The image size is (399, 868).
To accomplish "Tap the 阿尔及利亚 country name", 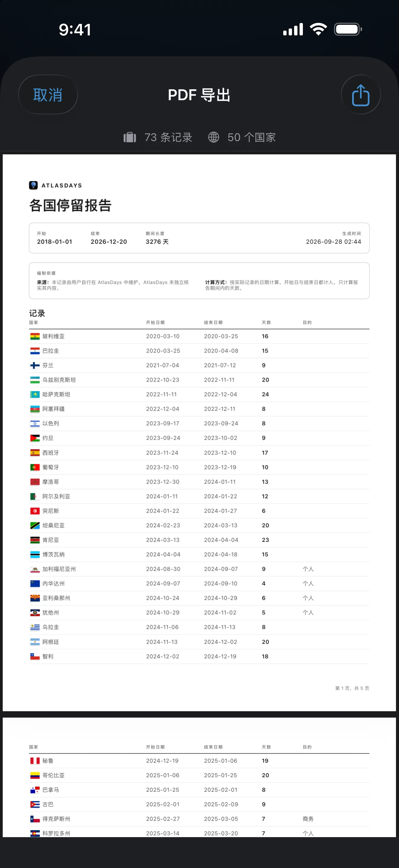I will 56,496.
